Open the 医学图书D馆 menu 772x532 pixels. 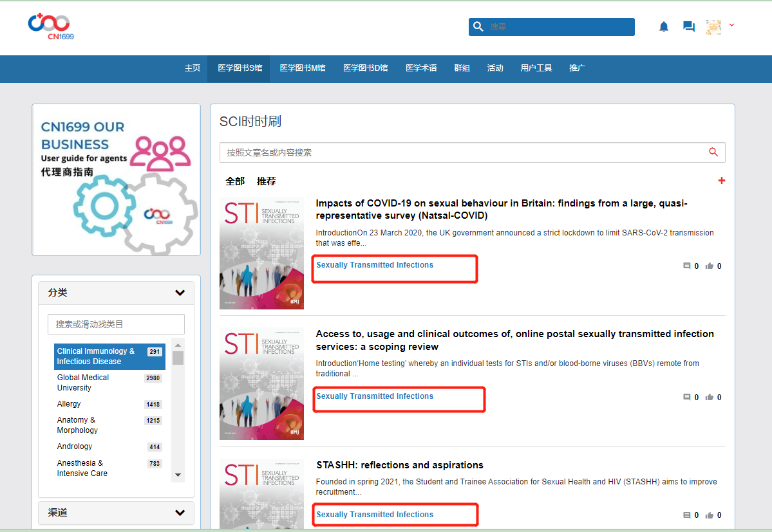[x=365, y=68]
